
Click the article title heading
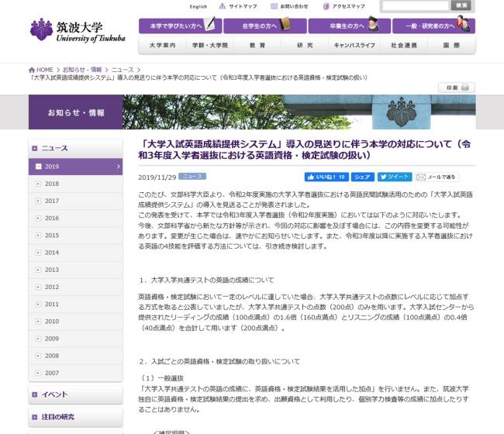point(305,150)
